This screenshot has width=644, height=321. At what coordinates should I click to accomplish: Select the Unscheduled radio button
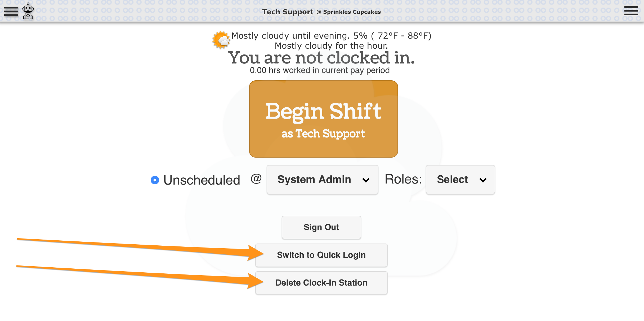click(155, 180)
